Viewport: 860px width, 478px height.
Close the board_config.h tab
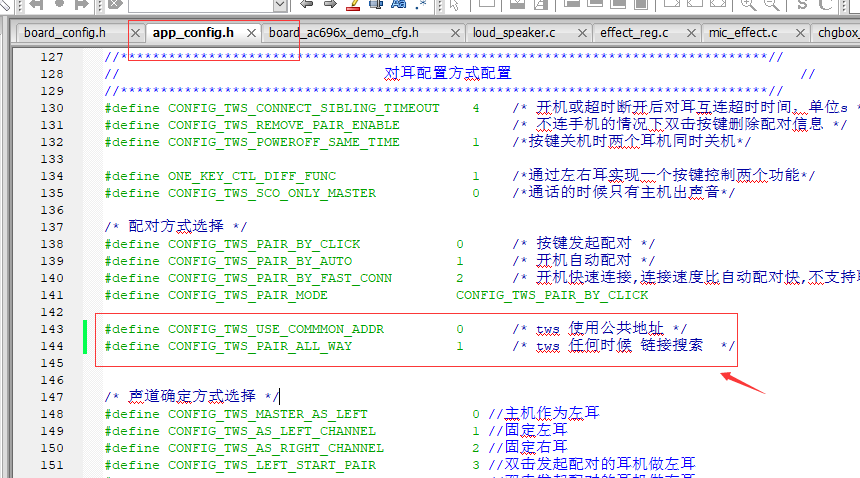click(x=135, y=33)
